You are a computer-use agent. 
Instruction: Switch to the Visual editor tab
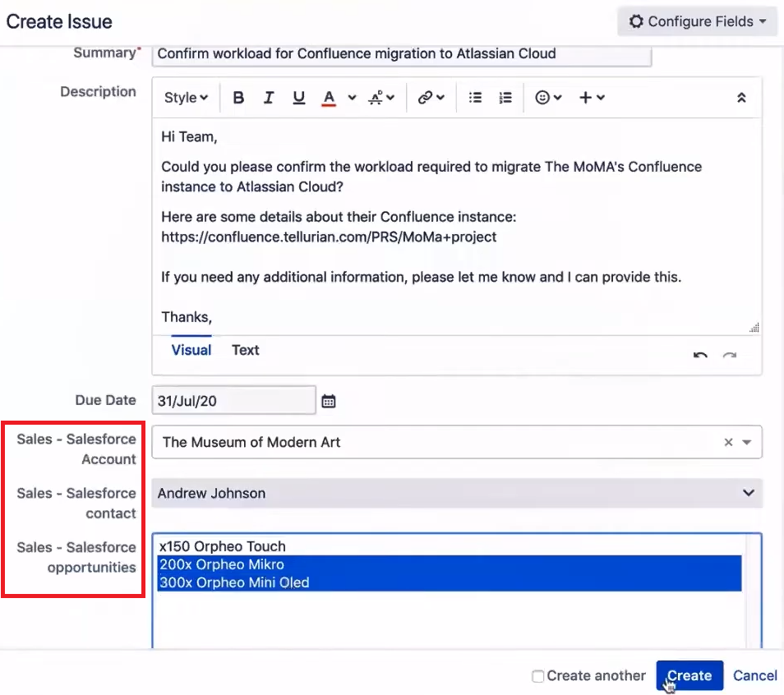191,350
